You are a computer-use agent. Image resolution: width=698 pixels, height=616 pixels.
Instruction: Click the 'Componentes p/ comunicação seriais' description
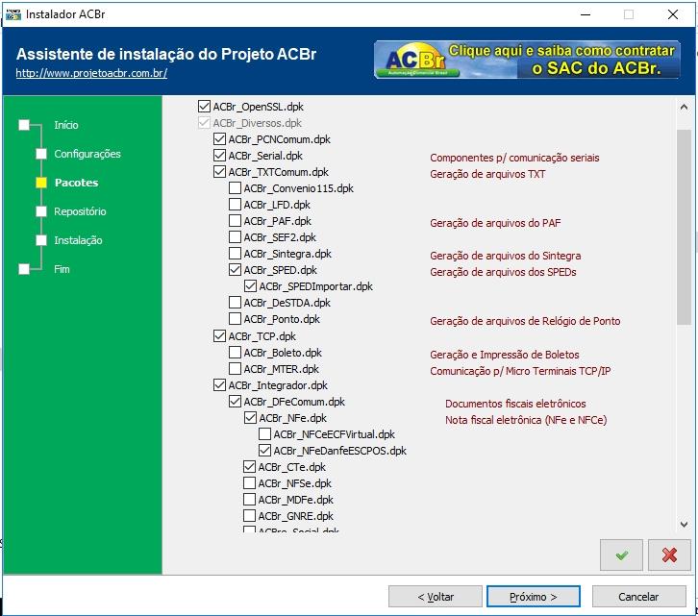pyautogui.click(x=514, y=158)
